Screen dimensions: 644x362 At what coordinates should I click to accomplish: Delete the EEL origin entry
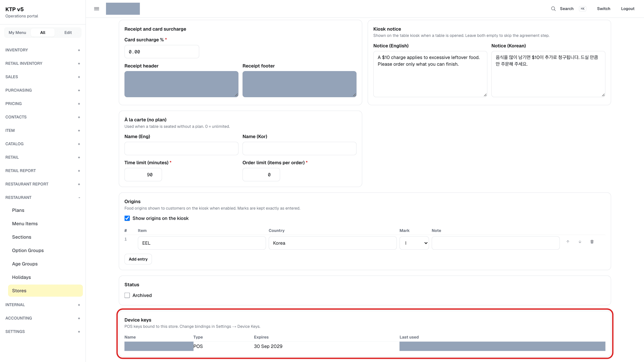coord(592,242)
